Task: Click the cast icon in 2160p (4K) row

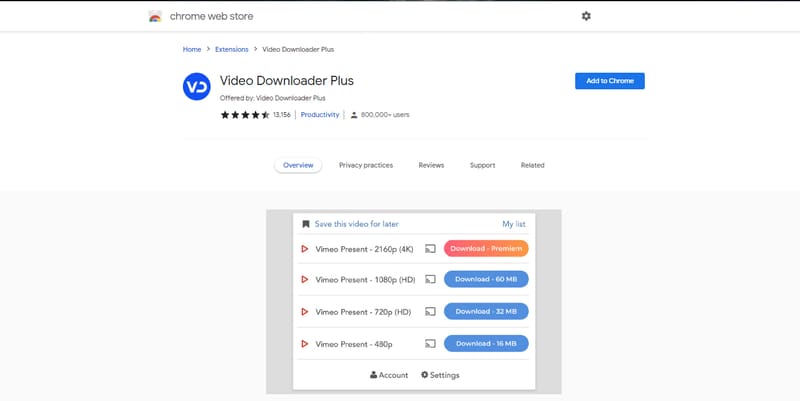Action: click(x=431, y=249)
